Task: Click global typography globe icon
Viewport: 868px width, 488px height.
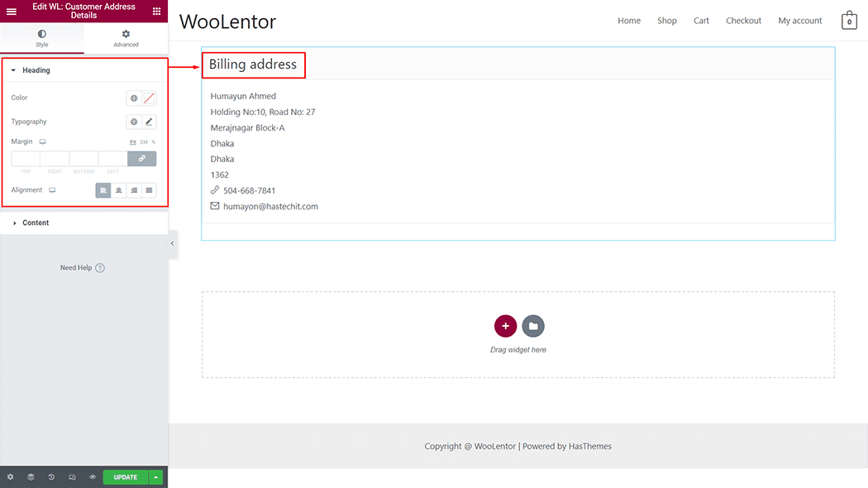Action: [x=134, y=122]
